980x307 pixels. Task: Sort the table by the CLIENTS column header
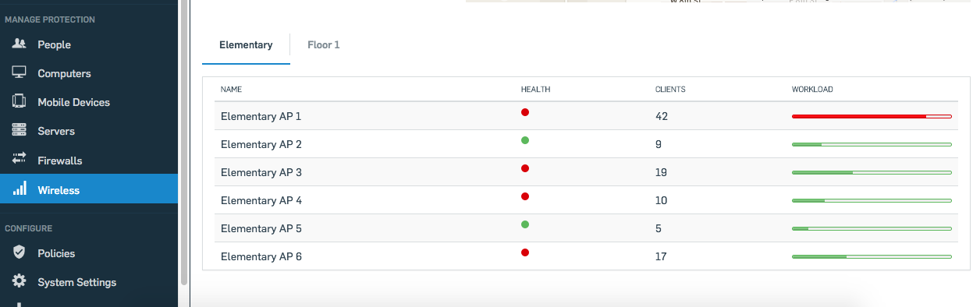click(670, 90)
